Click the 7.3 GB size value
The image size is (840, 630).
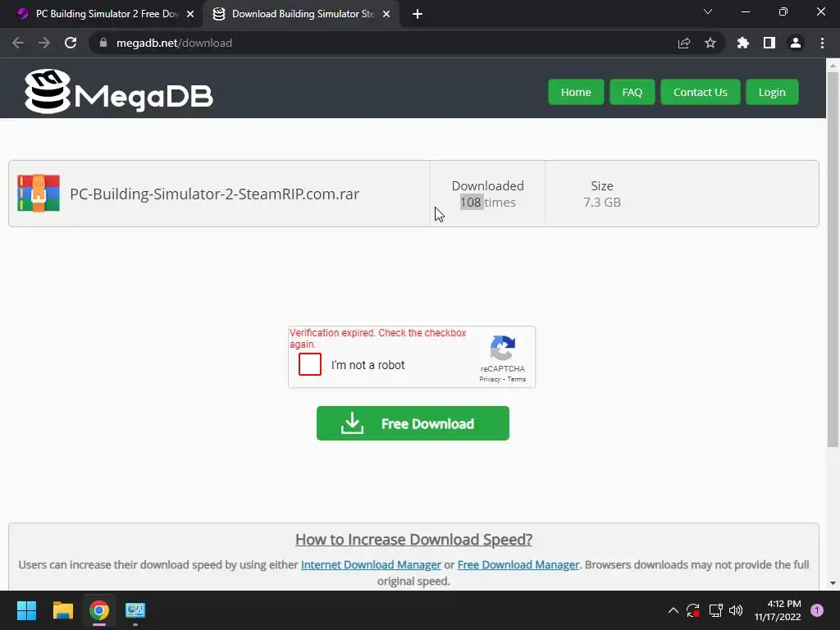(x=602, y=202)
